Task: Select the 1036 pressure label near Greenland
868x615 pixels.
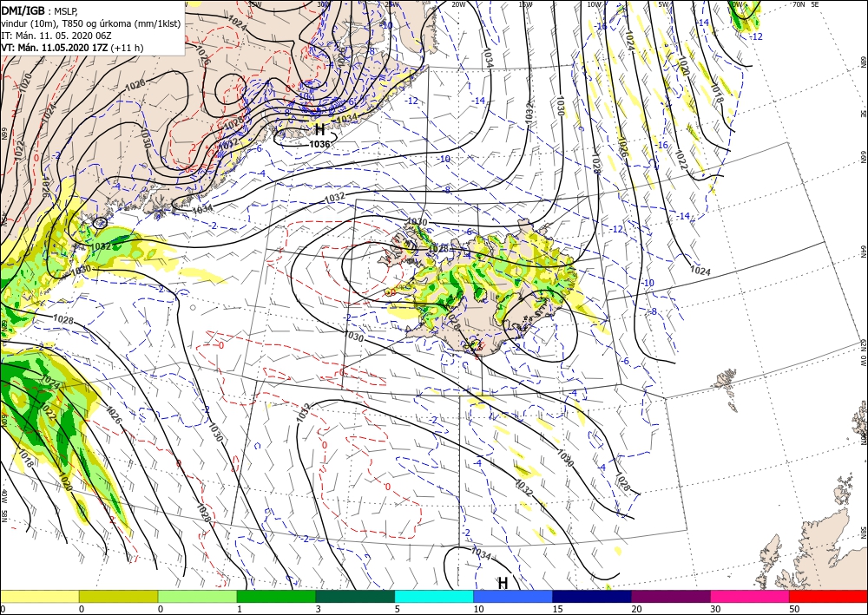Action: coord(319,144)
